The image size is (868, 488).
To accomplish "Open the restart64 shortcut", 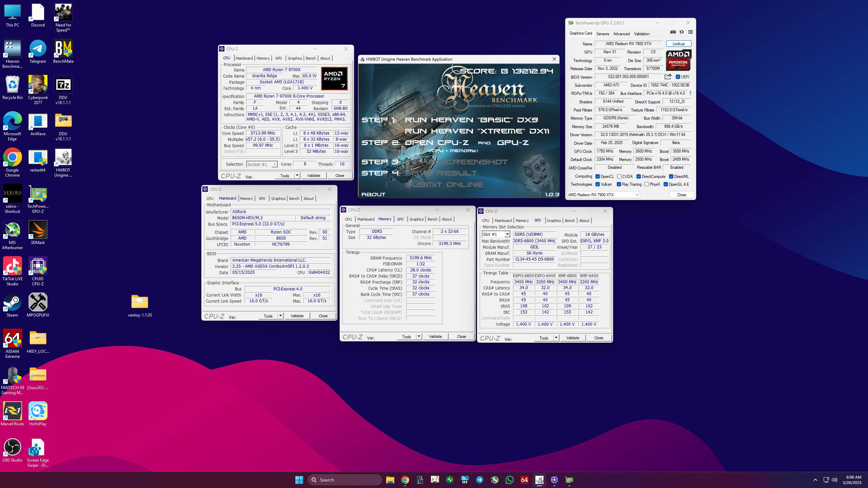I will click(x=38, y=160).
